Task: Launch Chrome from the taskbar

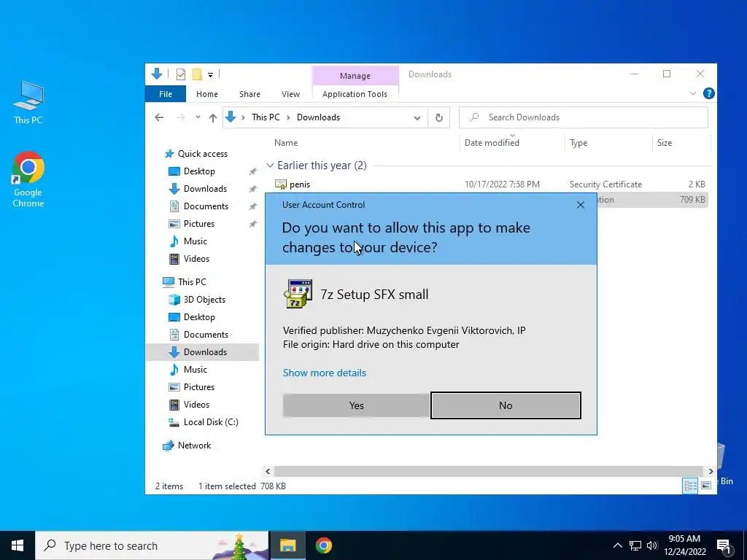Action: tap(323, 545)
